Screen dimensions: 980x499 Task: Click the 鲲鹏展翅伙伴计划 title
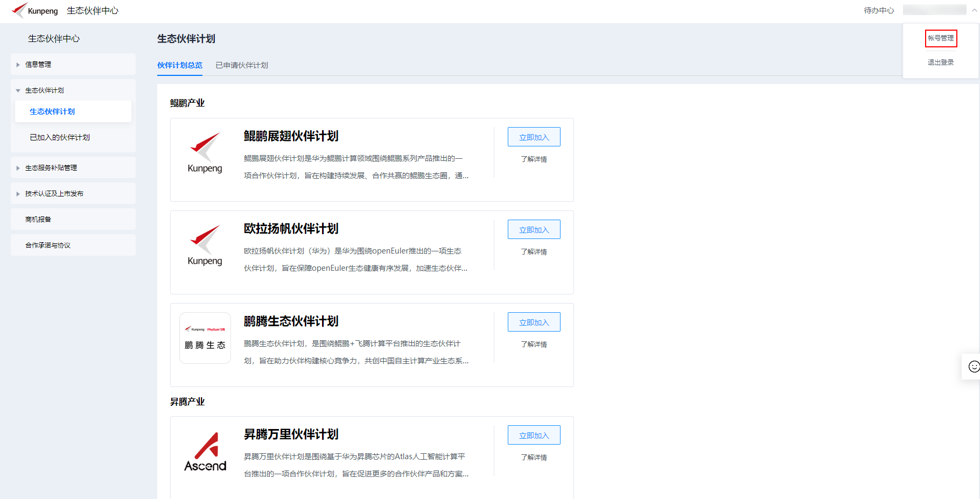[291, 136]
